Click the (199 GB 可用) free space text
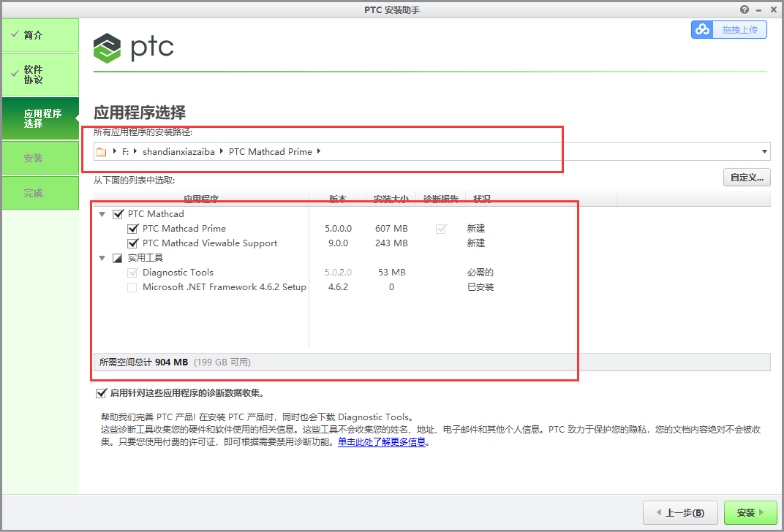Image resolution: width=784 pixels, height=532 pixels. [222, 362]
